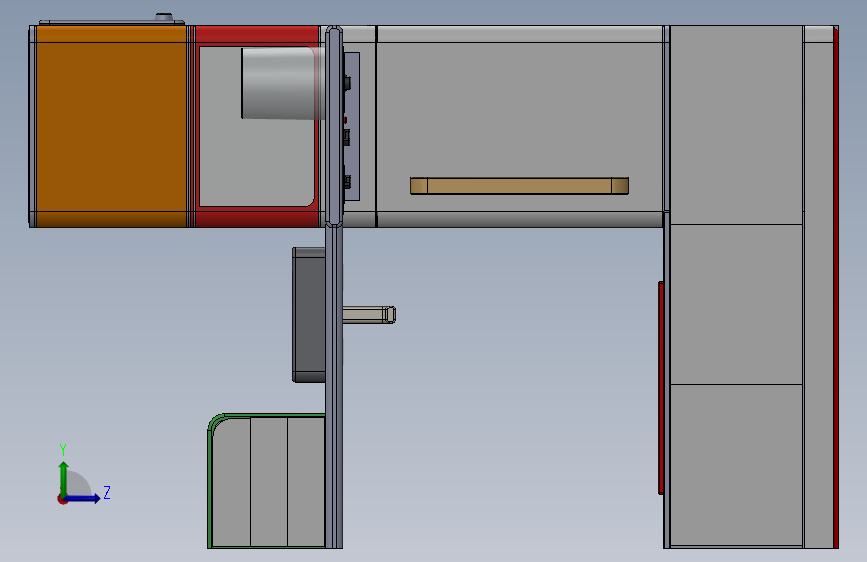Image resolution: width=867 pixels, height=562 pixels.
Task: Select the orange block of the model
Action: pyautogui.click(x=111, y=126)
